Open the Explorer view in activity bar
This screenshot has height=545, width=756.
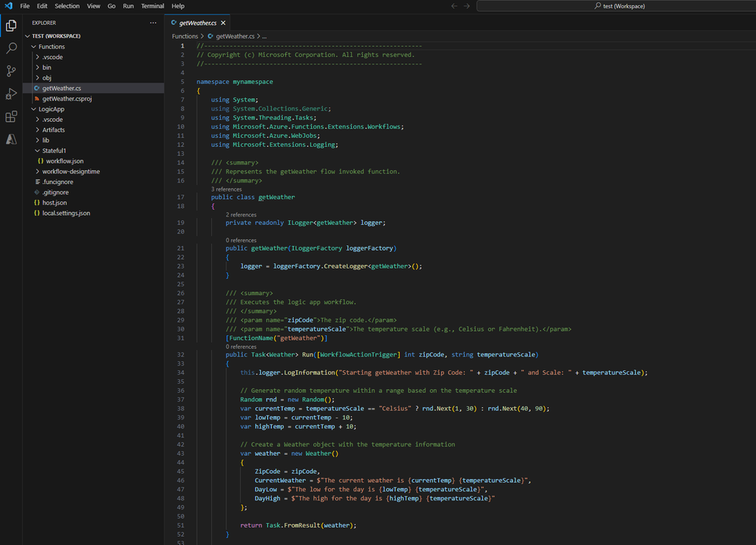pos(11,26)
